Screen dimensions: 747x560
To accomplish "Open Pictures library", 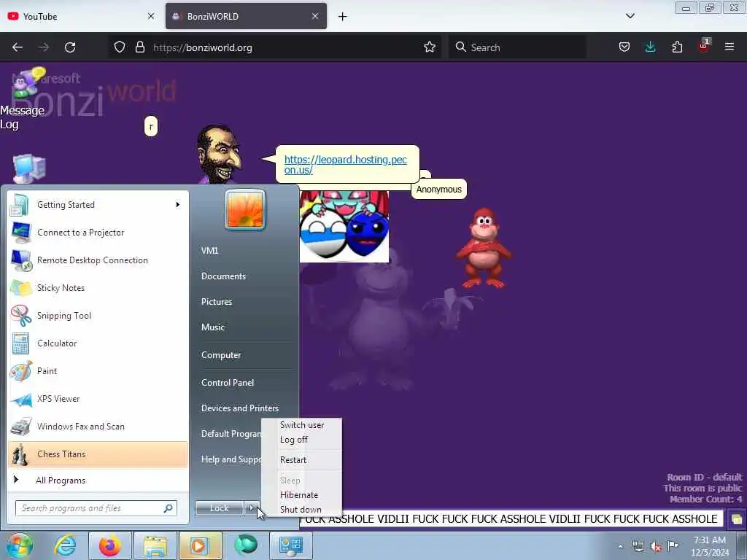I will click(217, 302).
